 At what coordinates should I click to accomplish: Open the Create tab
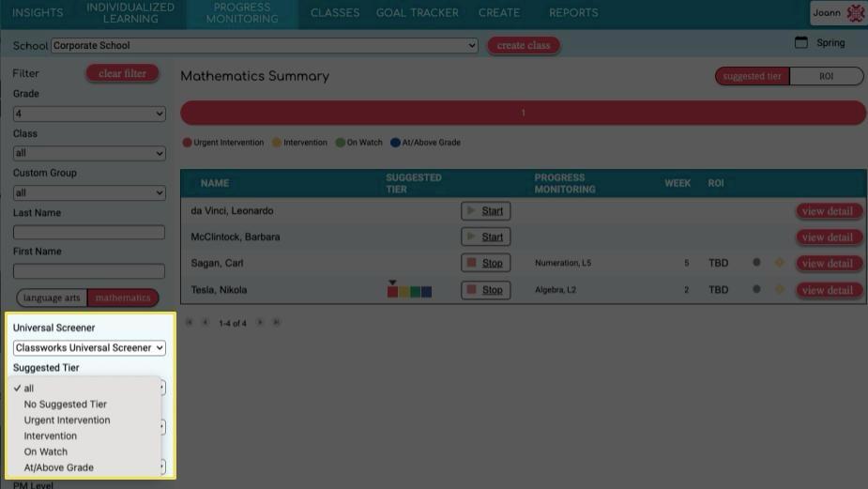click(x=499, y=13)
